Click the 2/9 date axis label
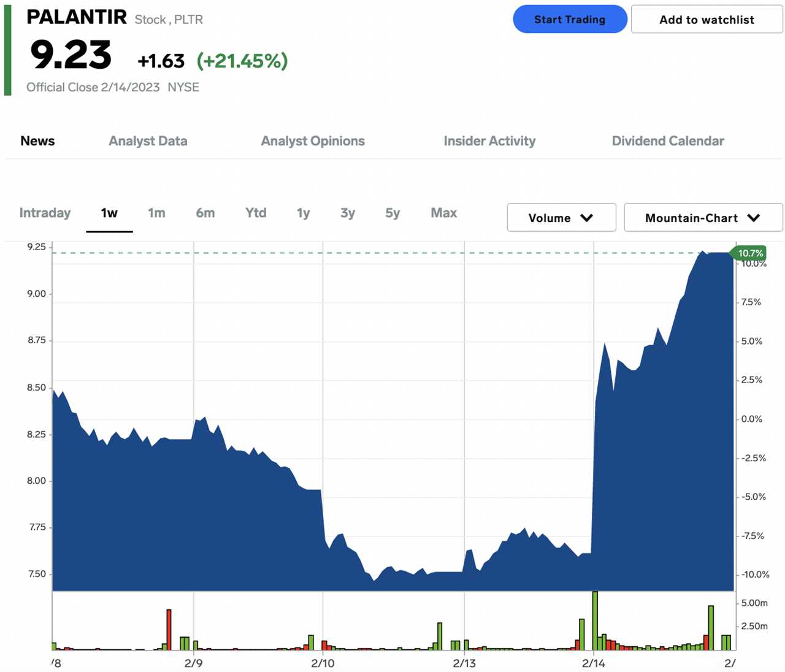Viewport: 785px width, 672px height. pos(193,663)
